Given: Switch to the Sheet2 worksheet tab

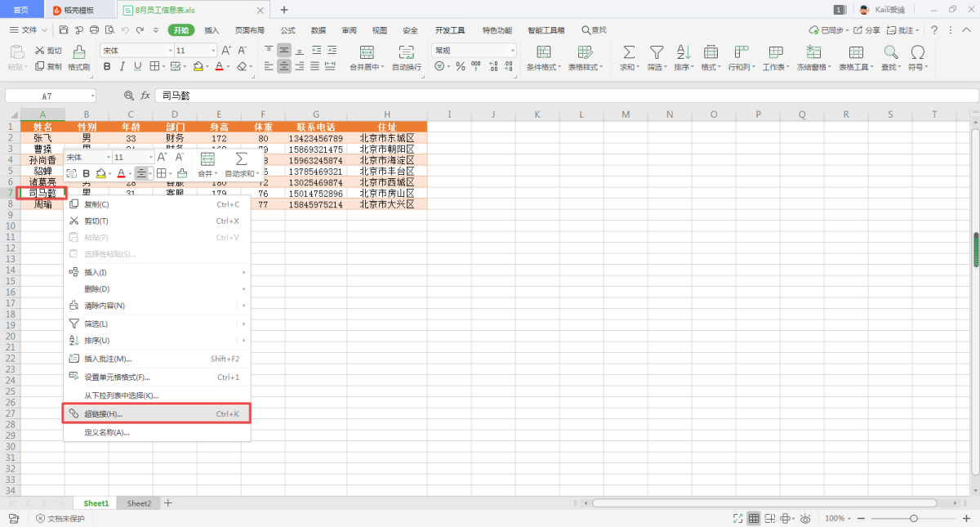Looking at the screenshot, I should 139,503.
